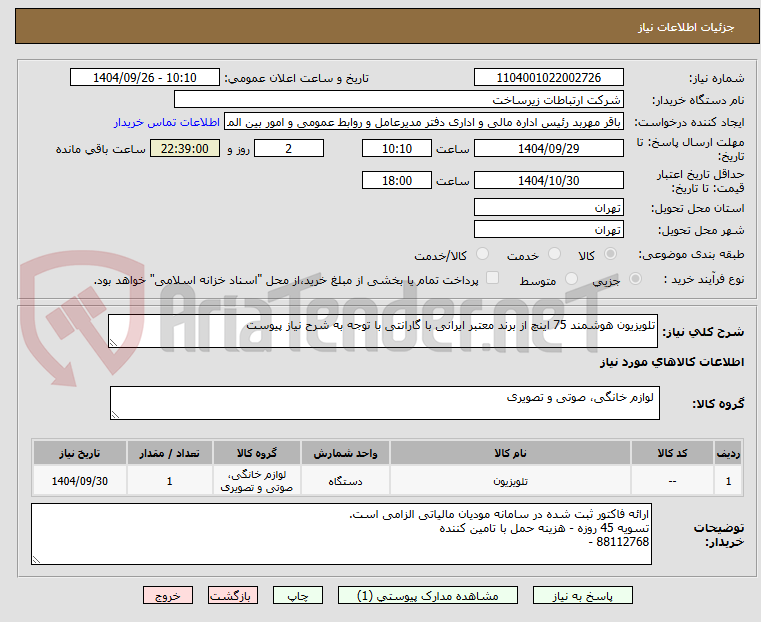Click the گروه کالا text area
The height and width of the screenshot is (622, 761).
pyautogui.click(x=384, y=403)
